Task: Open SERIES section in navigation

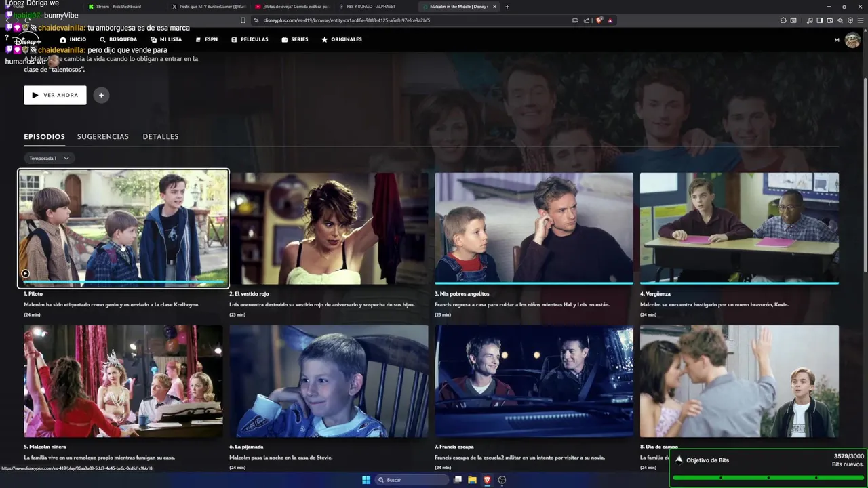Action: click(295, 39)
